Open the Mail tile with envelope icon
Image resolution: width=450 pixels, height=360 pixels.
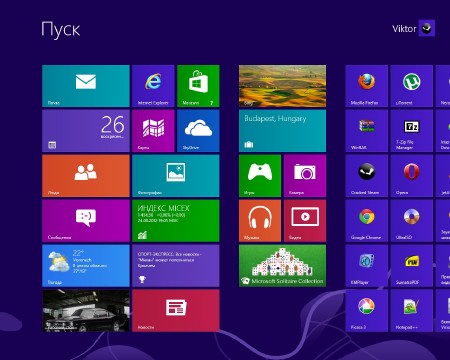[86, 86]
